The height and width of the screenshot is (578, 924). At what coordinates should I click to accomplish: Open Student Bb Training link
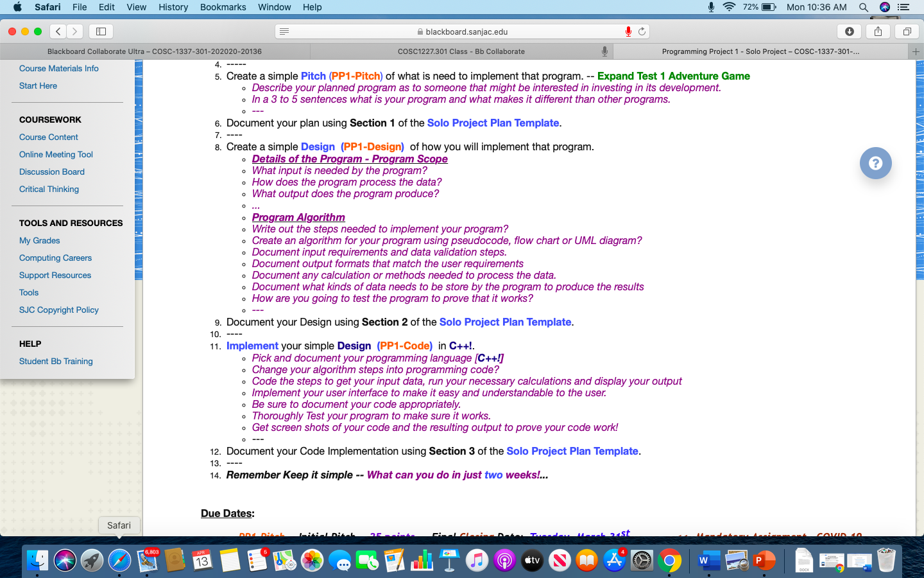click(56, 361)
